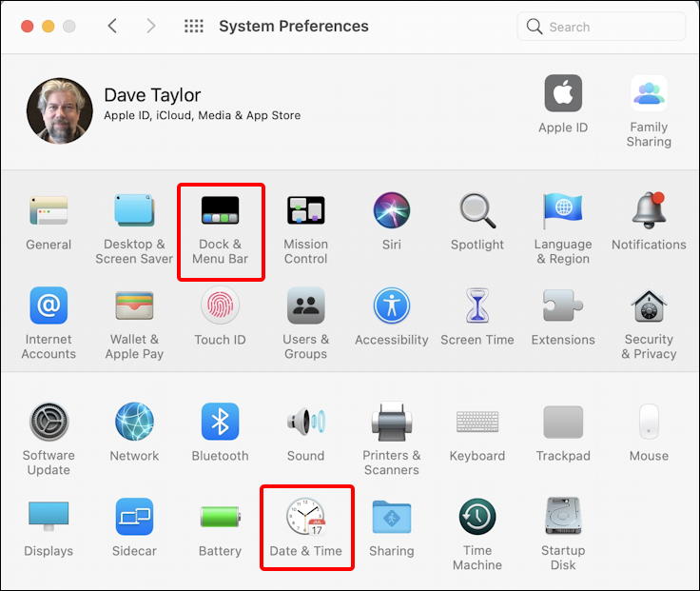The width and height of the screenshot is (700, 591).
Task: Show all preferences grid button
Action: [x=194, y=27]
